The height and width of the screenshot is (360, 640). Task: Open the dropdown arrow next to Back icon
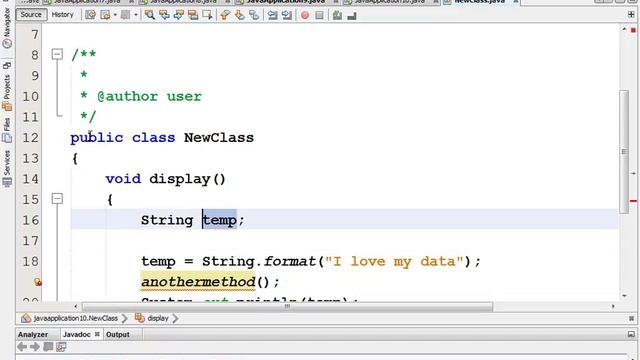click(x=115, y=16)
